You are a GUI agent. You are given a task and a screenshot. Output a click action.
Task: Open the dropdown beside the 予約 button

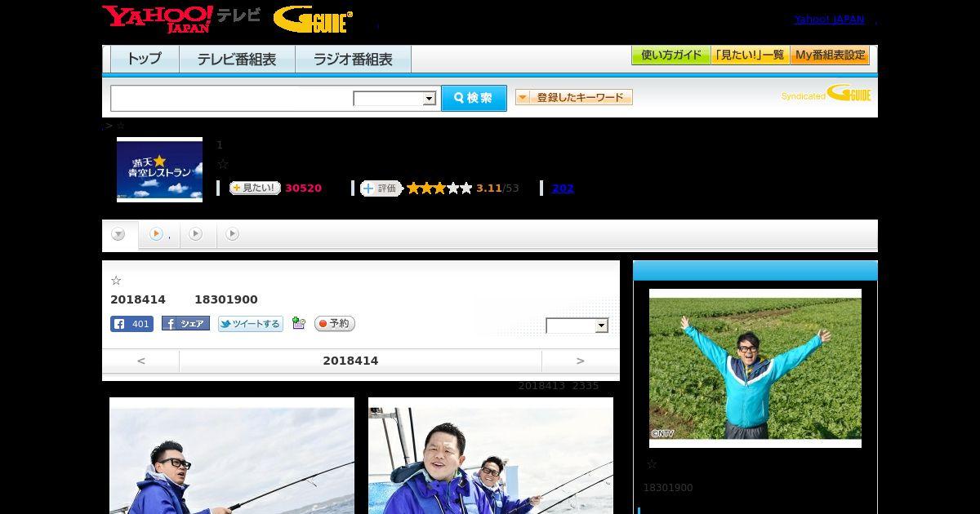(x=577, y=326)
